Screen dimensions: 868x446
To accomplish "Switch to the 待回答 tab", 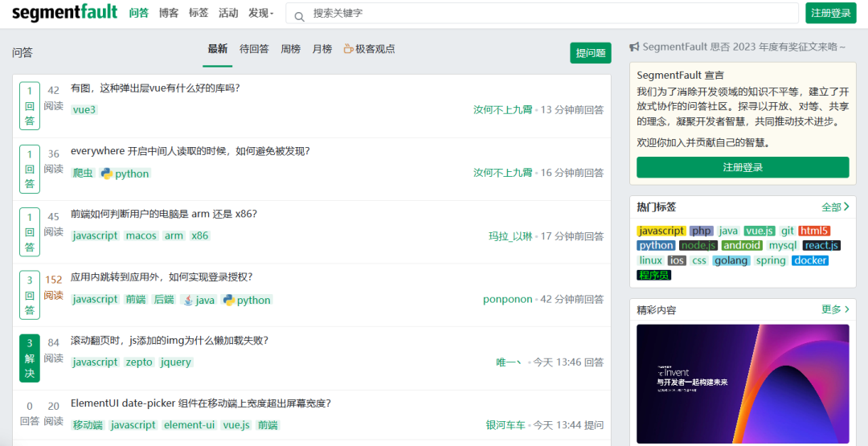I will click(x=254, y=49).
